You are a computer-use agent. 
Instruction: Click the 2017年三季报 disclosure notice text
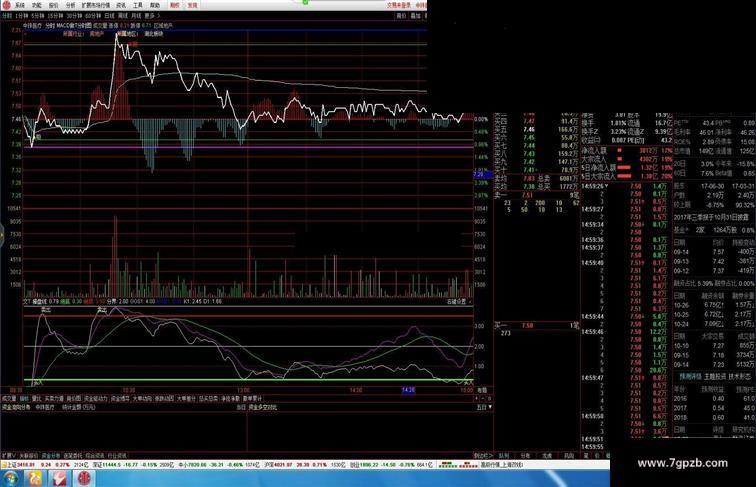(x=711, y=217)
